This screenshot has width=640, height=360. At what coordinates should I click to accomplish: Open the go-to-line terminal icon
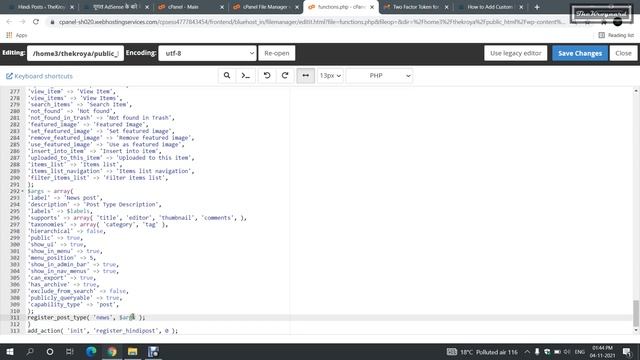246,76
